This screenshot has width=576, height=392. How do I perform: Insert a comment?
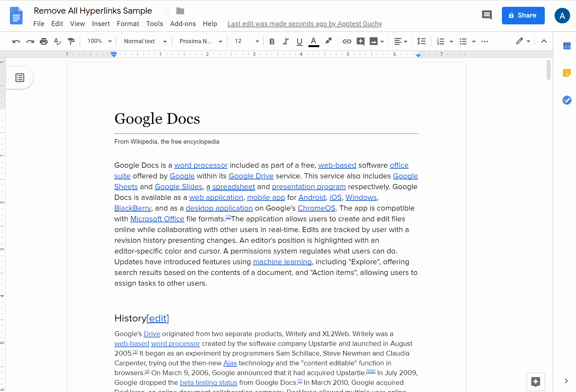361,41
